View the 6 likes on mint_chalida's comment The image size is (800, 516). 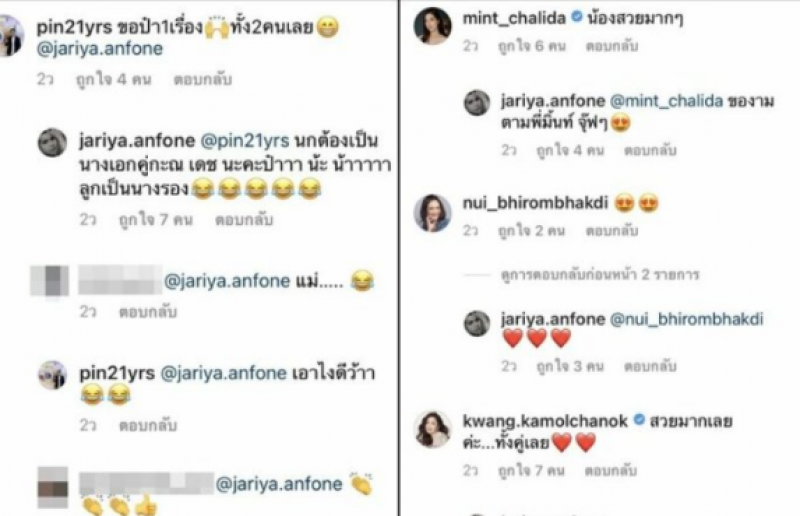tap(532, 46)
